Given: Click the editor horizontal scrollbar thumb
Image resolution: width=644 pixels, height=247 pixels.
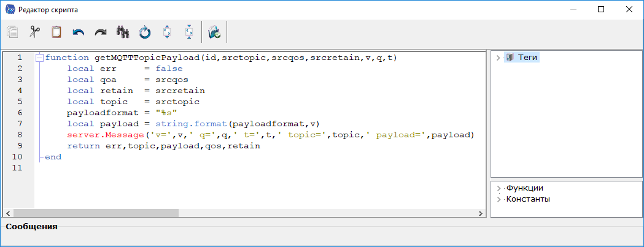Looking at the screenshot, I should [95, 213].
